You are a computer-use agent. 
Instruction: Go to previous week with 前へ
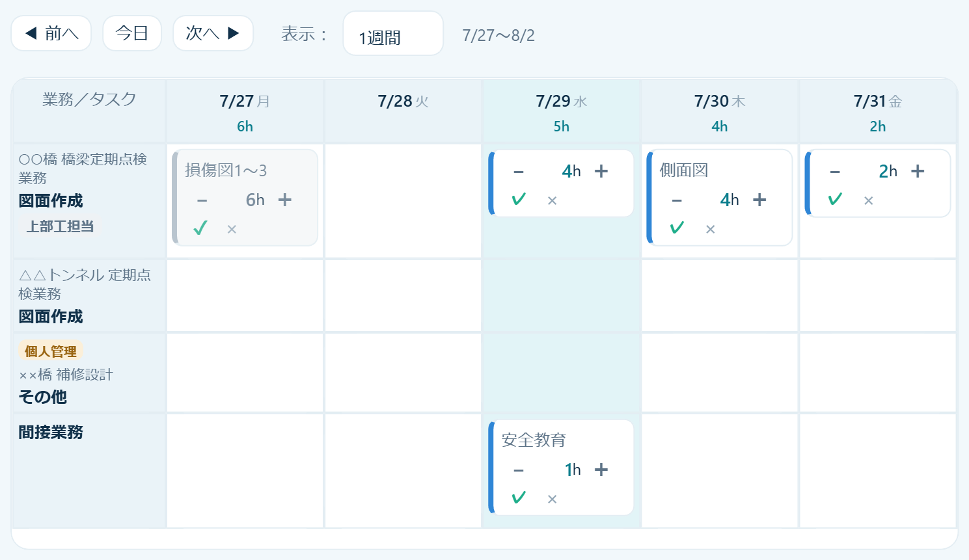click(51, 33)
